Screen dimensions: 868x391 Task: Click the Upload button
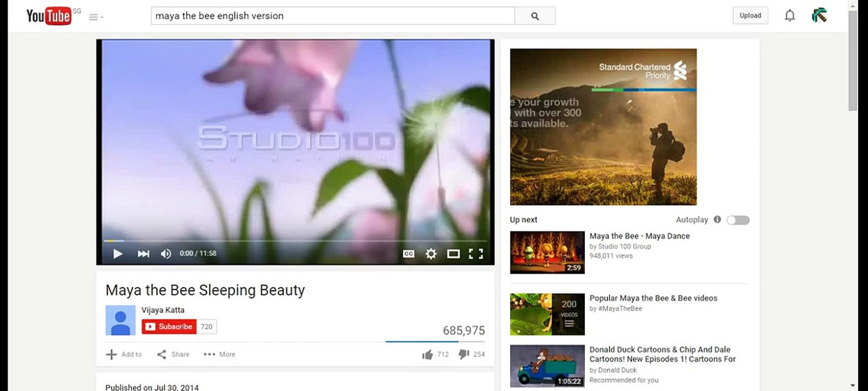[x=750, y=16]
